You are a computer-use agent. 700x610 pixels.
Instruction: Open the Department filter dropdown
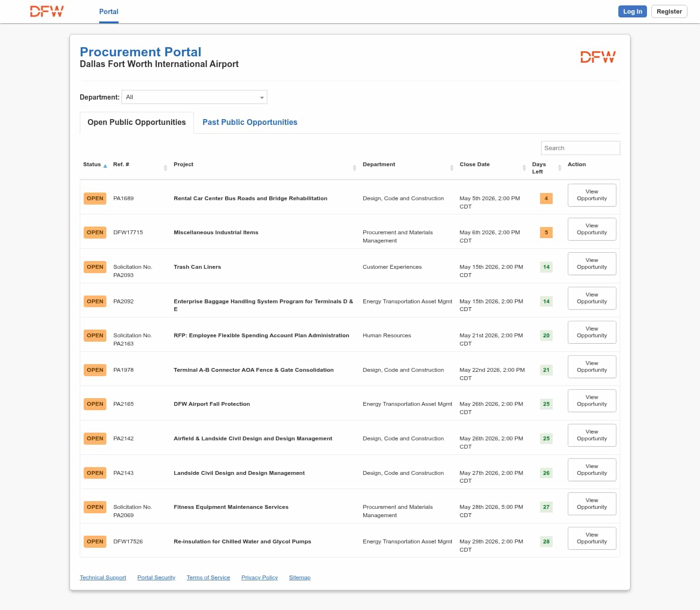[x=194, y=97]
